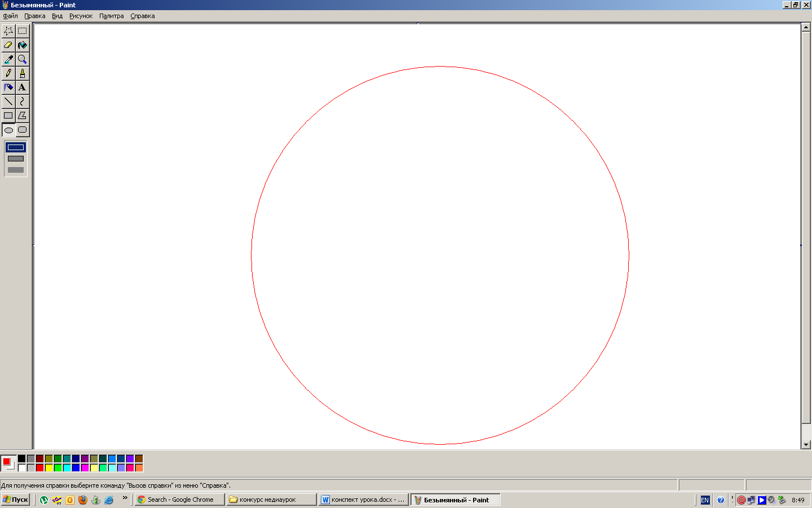
Task: Select the Rounded rectangle tool
Action: pyautogui.click(x=22, y=130)
